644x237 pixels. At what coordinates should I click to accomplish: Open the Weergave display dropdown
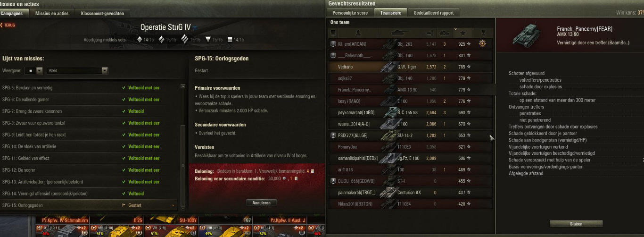point(33,71)
